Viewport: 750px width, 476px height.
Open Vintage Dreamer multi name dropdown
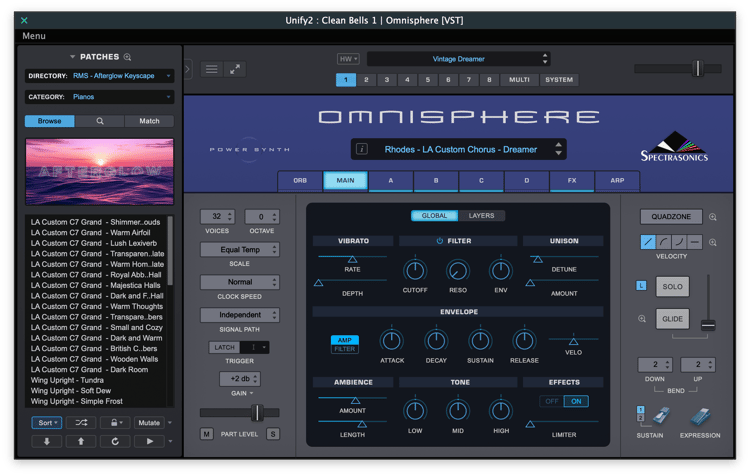[x=458, y=59]
